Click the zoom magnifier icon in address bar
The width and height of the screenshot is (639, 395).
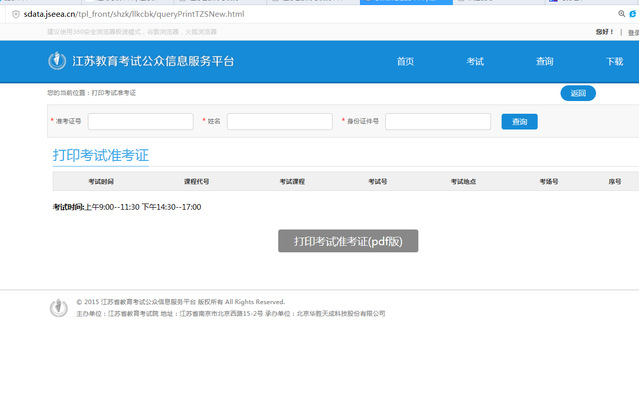coord(621,14)
